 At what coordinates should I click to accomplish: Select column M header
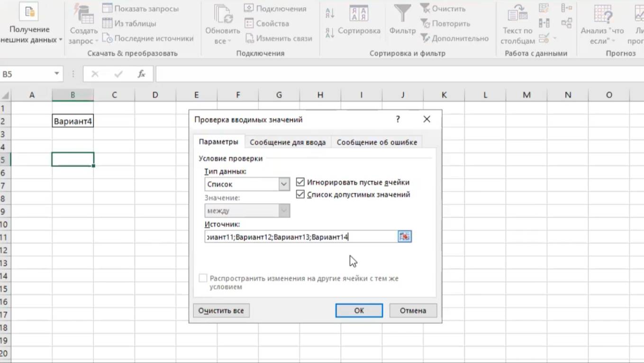point(526,95)
